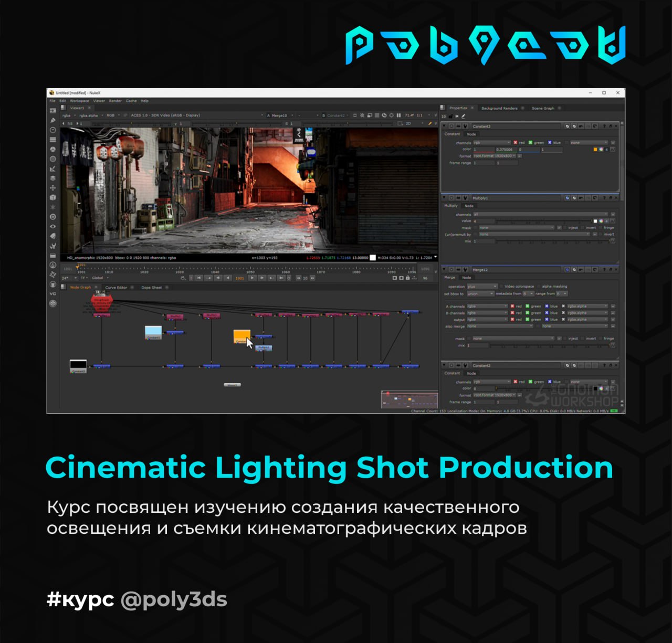Image resolution: width=672 pixels, height=643 pixels.
Task: Enable inject checkbox in Multiply1 mask row
Action: [565, 228]
